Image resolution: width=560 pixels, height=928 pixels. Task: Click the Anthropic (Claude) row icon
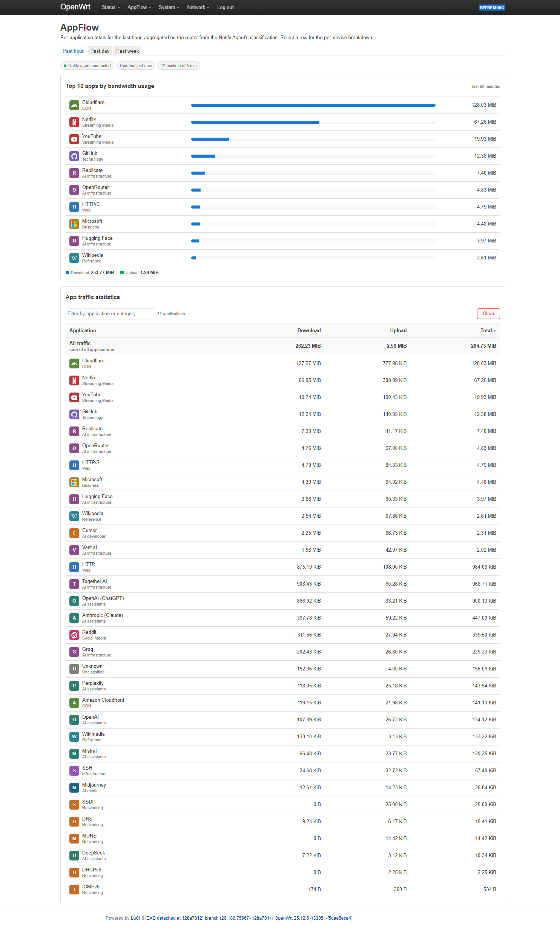coord(74,618)
